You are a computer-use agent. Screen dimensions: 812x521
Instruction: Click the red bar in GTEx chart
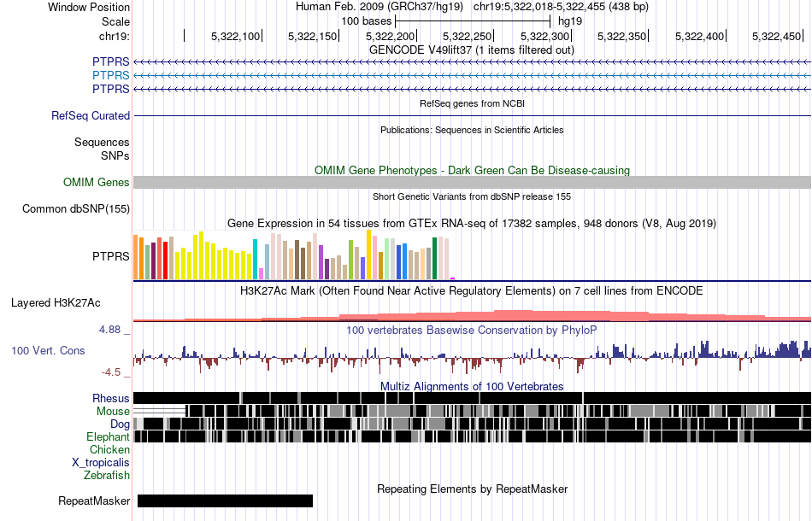[x=165, y=260]
